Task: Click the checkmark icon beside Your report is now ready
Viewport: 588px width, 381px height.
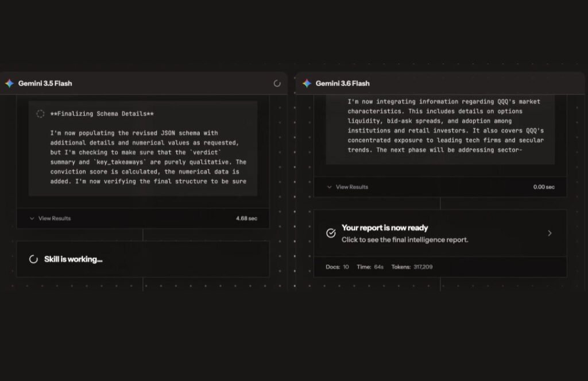Action: (331, 233)
